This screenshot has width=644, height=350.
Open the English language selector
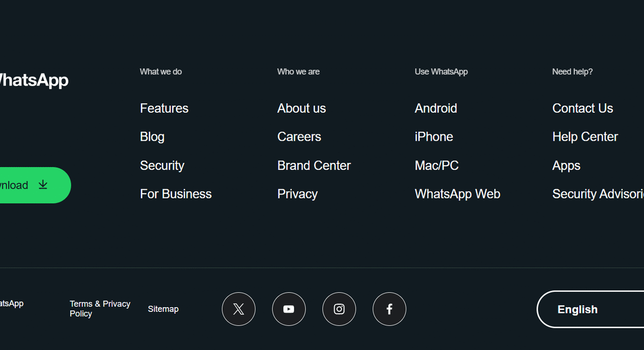[589, 309]
